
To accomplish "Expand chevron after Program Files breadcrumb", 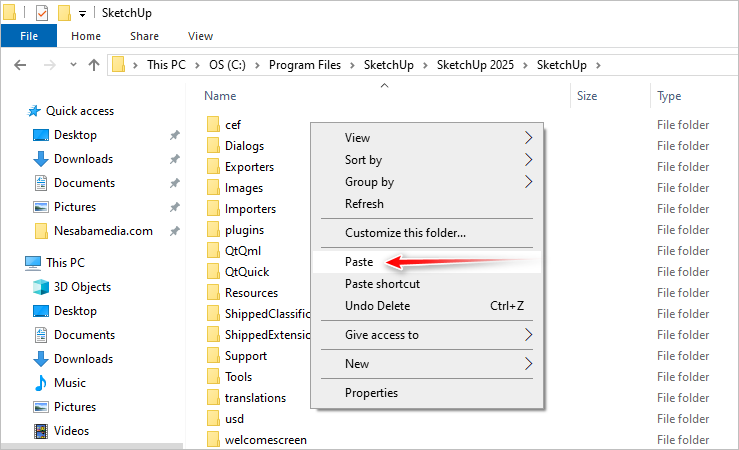I will tap(352, 65).
